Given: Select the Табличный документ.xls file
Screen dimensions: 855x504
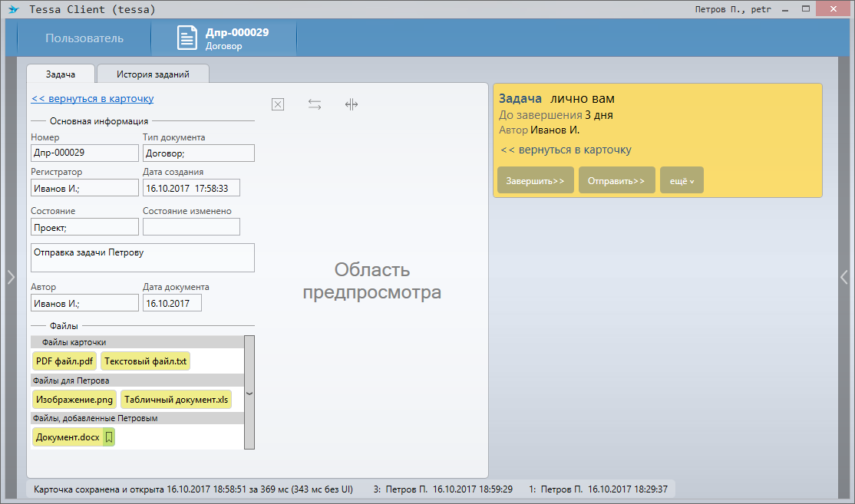Looking at the screenshot, I should click(x=176, y=399).
